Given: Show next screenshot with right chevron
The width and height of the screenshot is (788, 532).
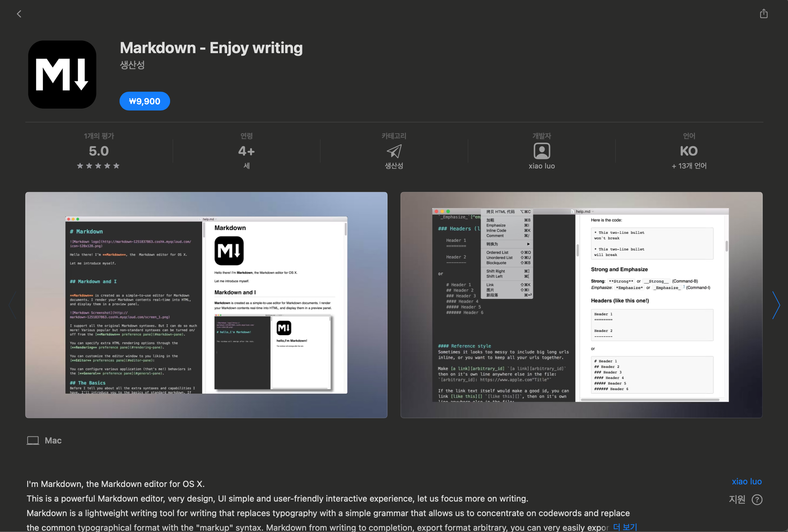Looking at the screenshot, I should (776, 305).
